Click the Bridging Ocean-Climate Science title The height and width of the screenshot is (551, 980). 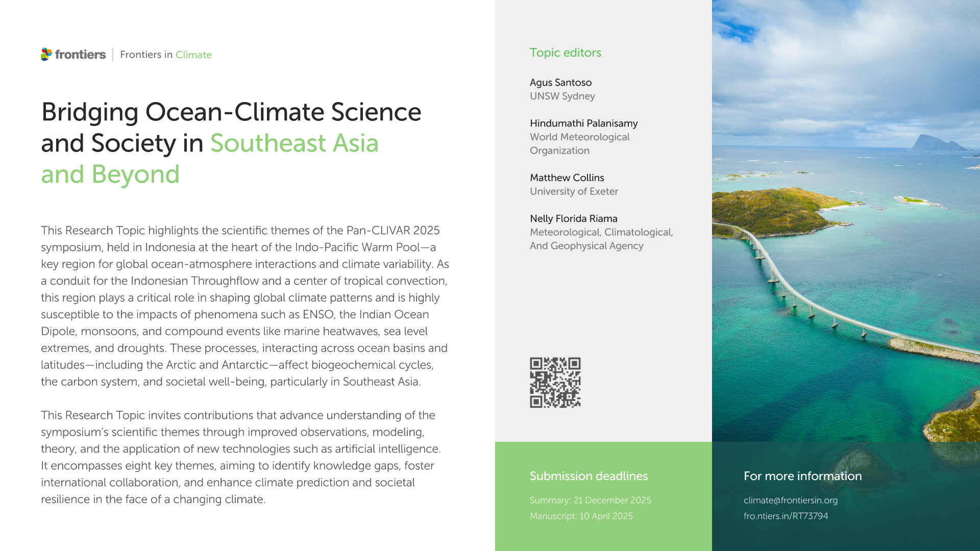(231, 112)
